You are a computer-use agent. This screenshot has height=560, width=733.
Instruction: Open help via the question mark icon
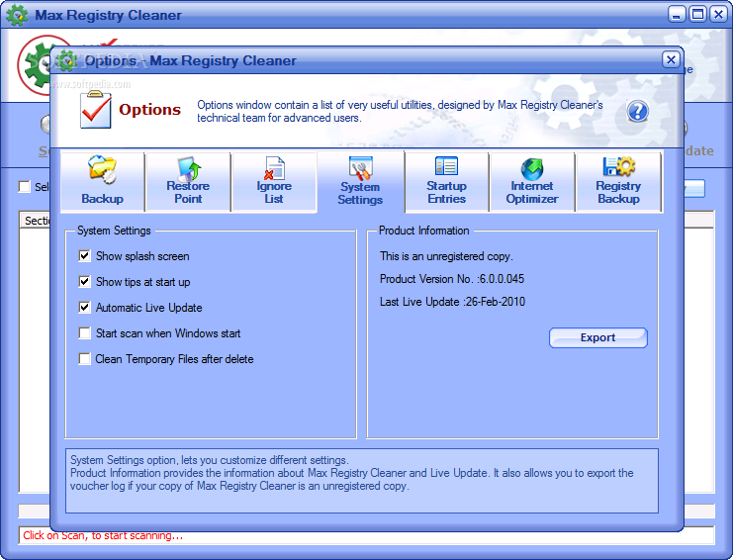638,111
